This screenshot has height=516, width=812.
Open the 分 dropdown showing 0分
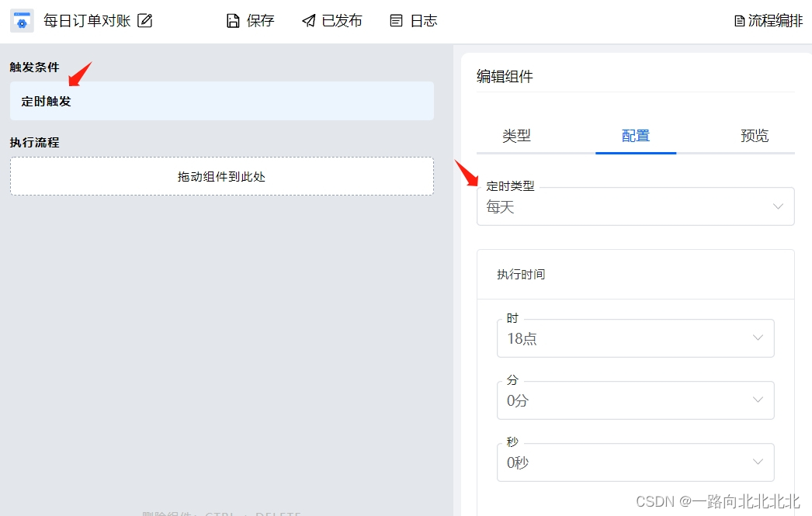(635, 400)
